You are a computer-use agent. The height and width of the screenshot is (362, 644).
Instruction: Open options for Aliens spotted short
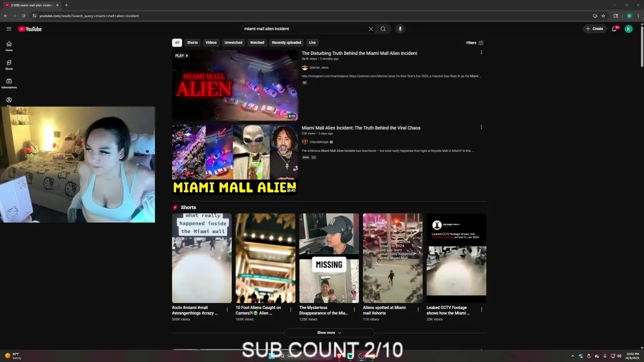(418, 310)
